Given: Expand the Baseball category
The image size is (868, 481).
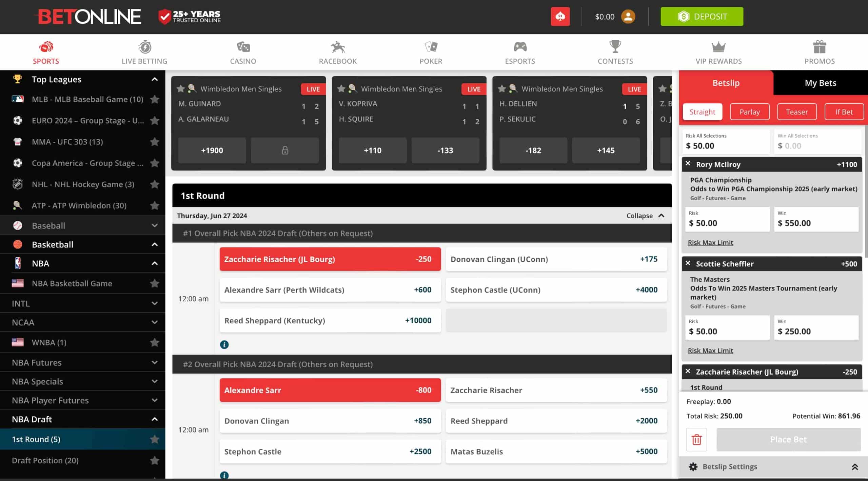Looking at the screenshot, I should click(x=83, y=225).
